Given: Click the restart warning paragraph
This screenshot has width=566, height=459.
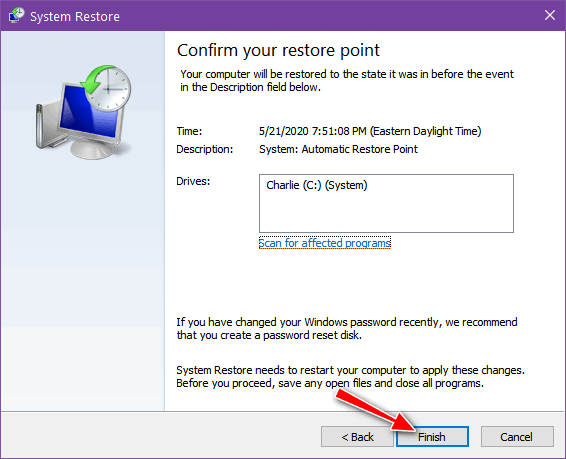Looking at the screenshot, I should pyautogui.click(x=350, y=376).
